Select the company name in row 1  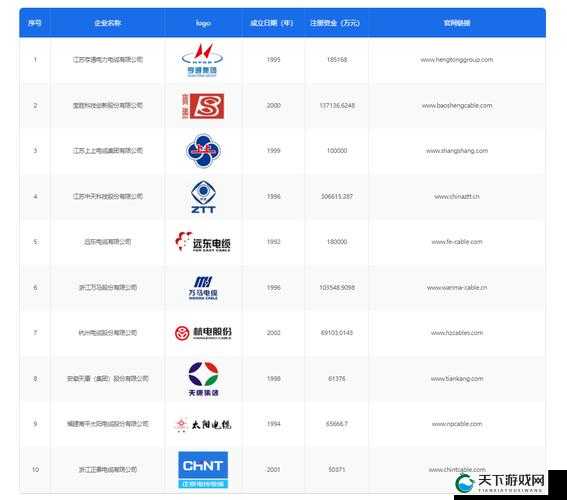(108, 60)
